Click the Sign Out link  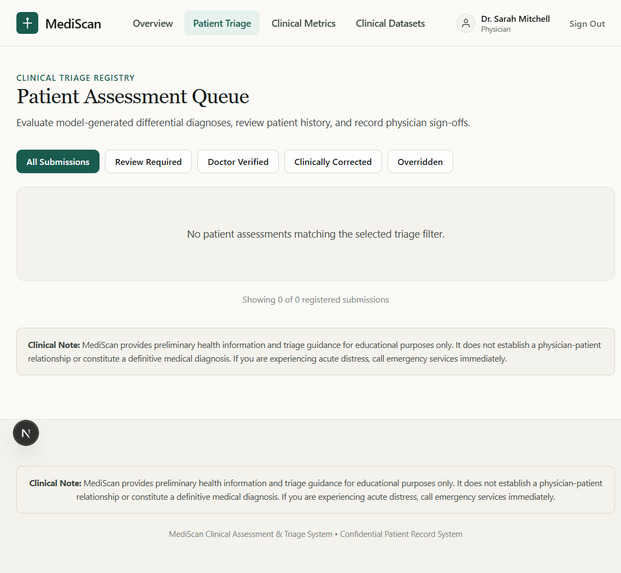[587, 24]
